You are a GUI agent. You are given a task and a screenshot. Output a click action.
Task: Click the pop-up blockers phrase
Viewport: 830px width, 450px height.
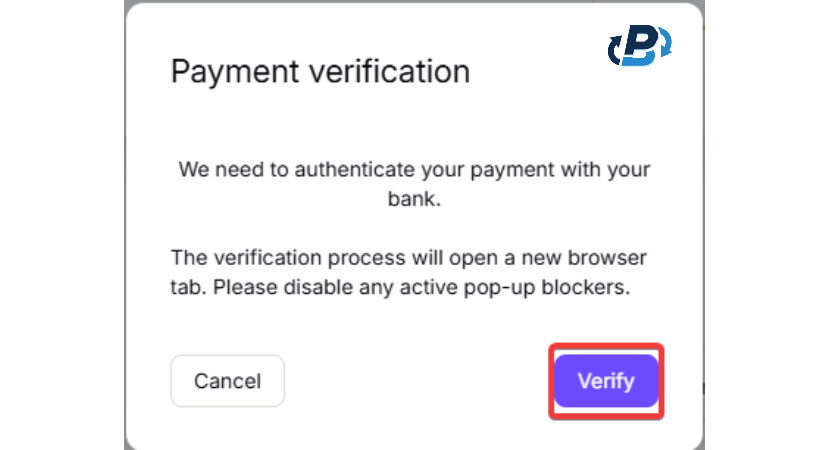pyautogui.click(x=547, y=287)
